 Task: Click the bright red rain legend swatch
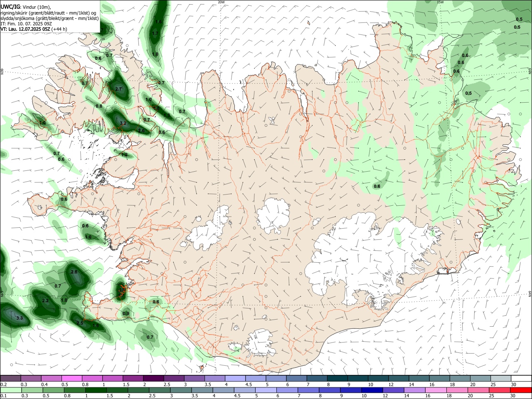coord(520,390)
